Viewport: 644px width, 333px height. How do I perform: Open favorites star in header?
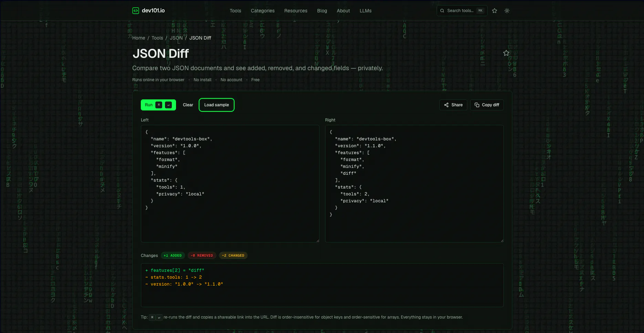tap(495, 11)
